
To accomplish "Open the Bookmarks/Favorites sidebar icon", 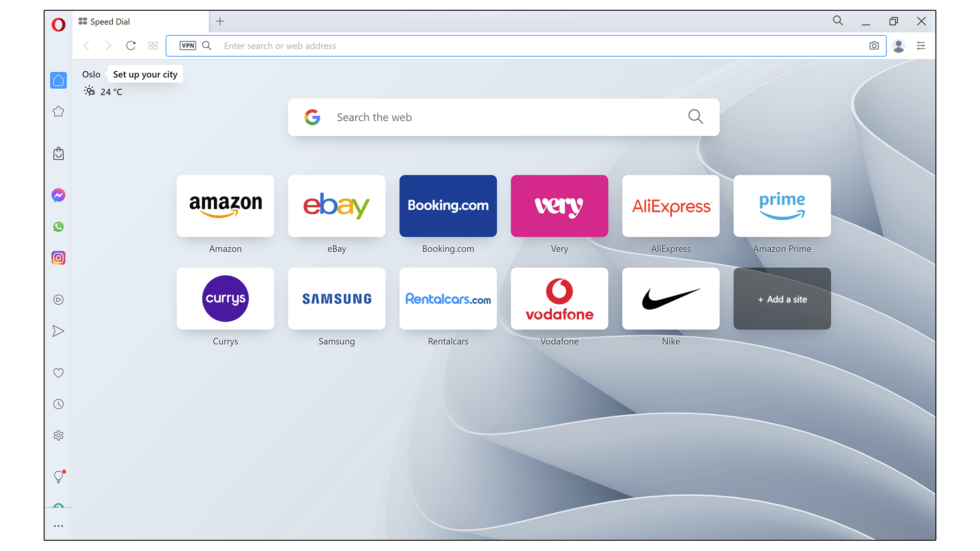I will (59, 110).
